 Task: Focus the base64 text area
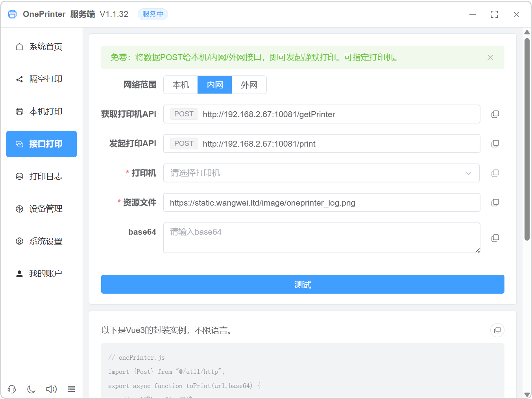pyautogui.click(x=322, y=238)
